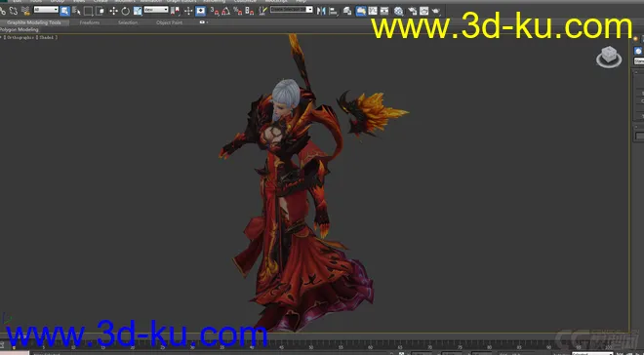644x355 pixels.
Task: Click the Render Production teapot icon
Action: tap(436, 11)
